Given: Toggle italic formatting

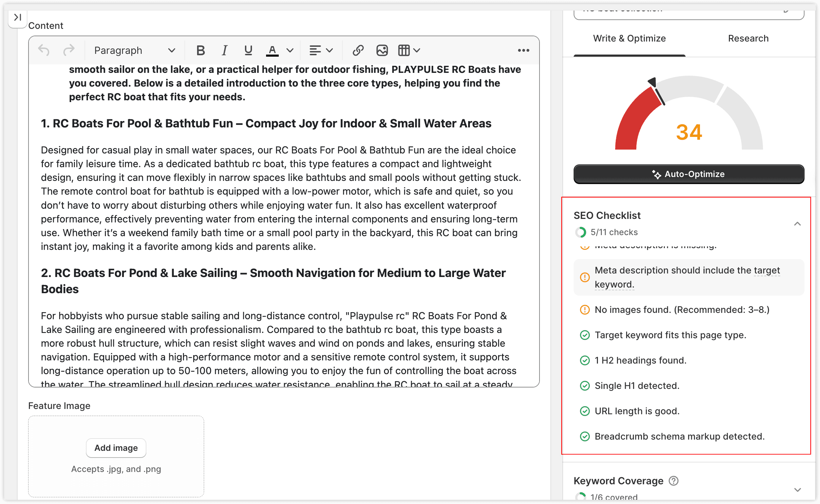Looking at the screenshot, I should (x=224, y=50).
